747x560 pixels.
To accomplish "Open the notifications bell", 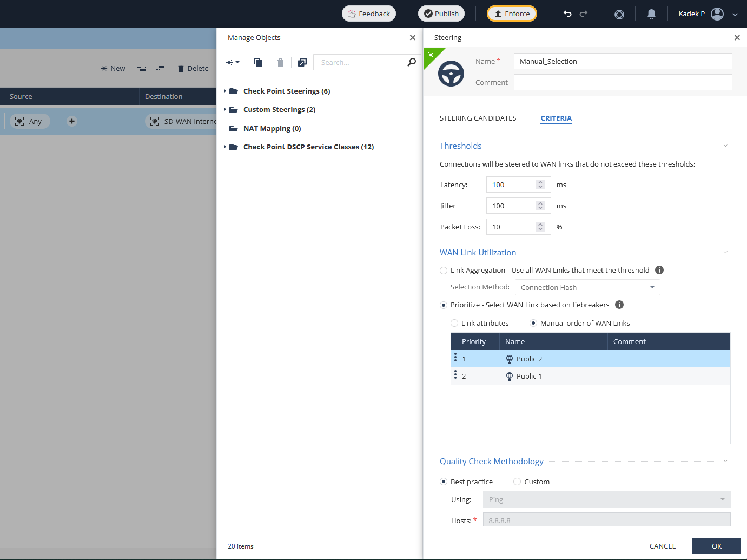I will coord(651,15).
